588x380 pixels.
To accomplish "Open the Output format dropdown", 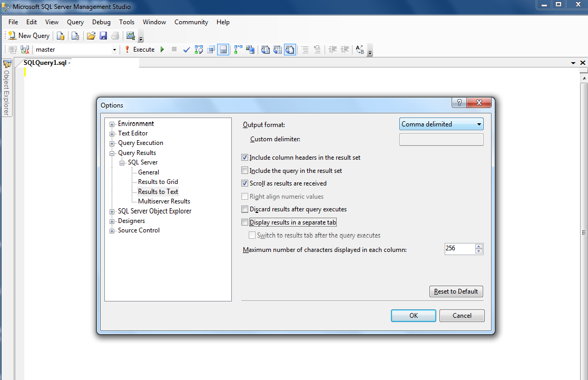I will [x=442, y=124].
